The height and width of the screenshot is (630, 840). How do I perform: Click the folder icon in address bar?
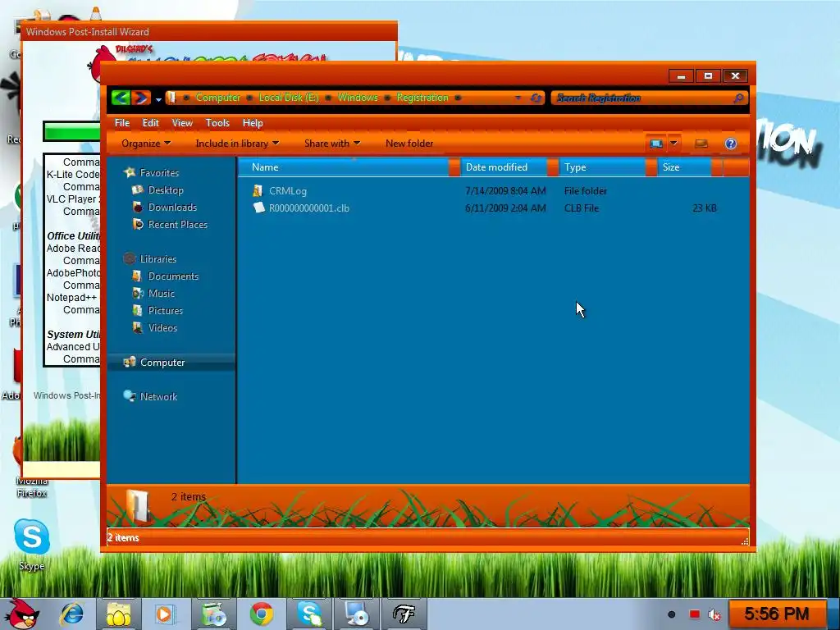coord(171,98)
